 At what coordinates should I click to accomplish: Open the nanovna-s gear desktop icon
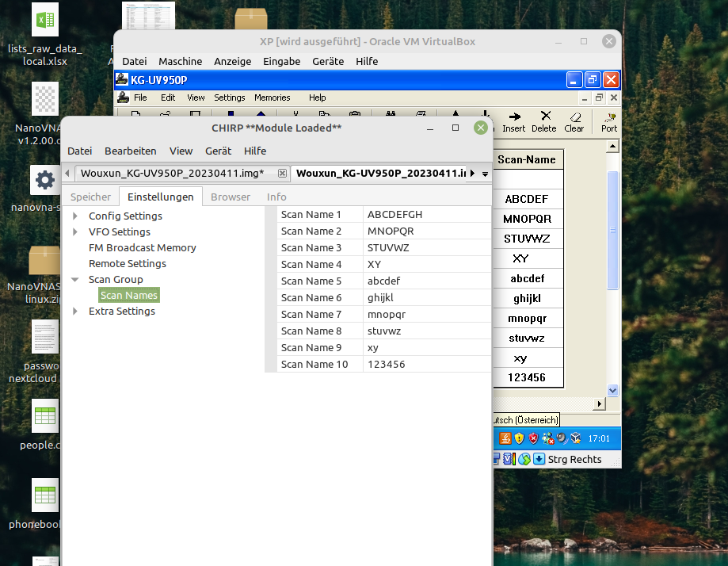tap(45, 180)
